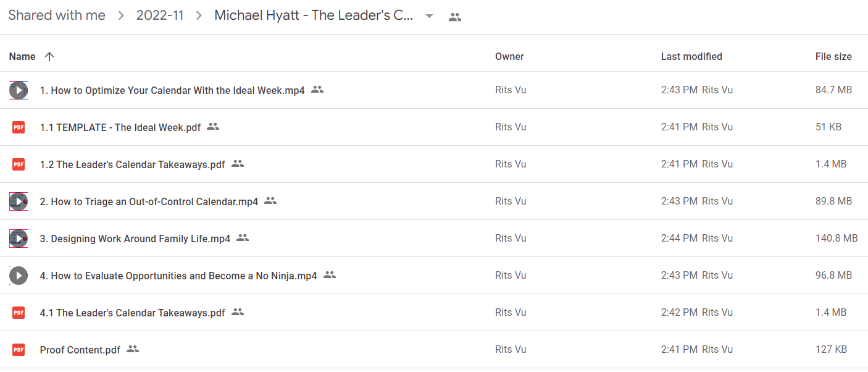
Task: Select 3. Designing Work Around Family Life.mp4
Action: (x=434, y=239)
